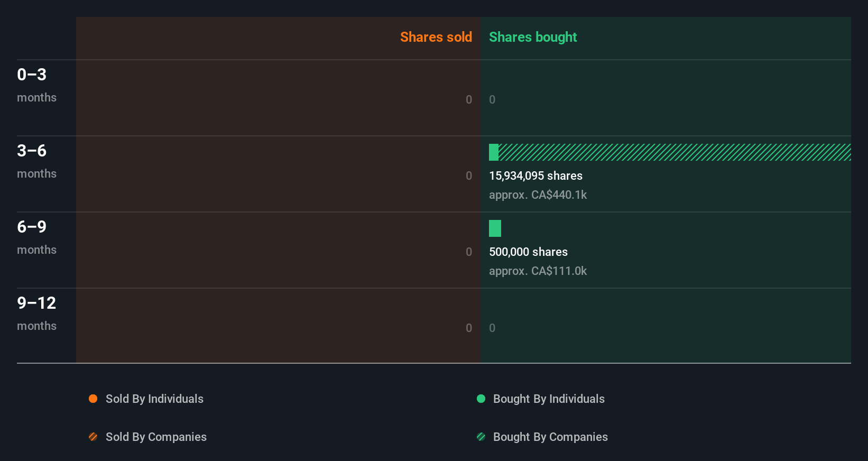Click the 3–6 months row label
The width and height of the screenshot is (868, 461).
tap(36, 161)
